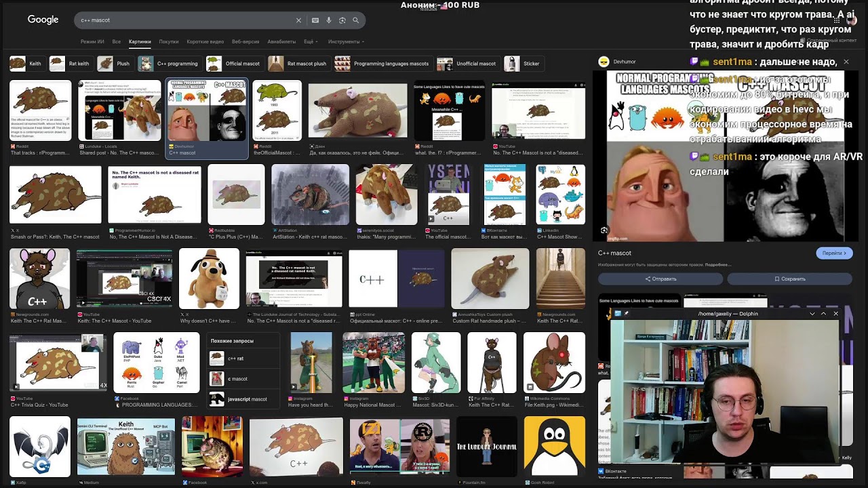Select the Unofficial mascot chip
The width and height of the screenshot is (868, 488).
(468, 64)
